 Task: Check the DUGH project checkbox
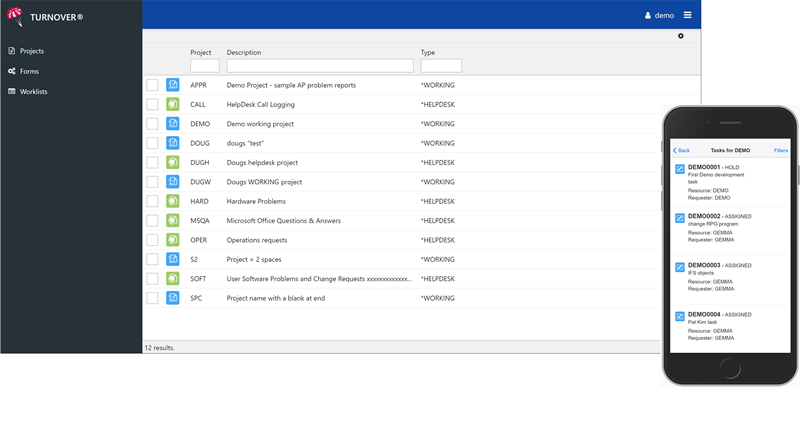tap(152, 162)
